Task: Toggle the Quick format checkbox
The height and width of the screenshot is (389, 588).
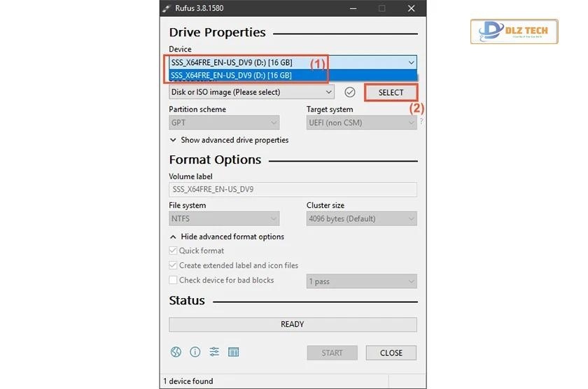Action: tap(174, 251)
